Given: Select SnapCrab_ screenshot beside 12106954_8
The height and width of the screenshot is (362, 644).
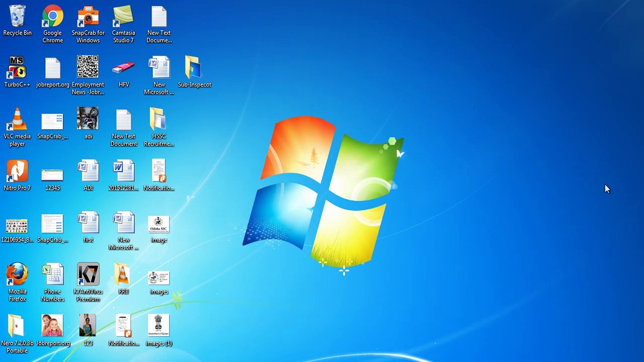Looking at the screenshot, I should (53, 228).
